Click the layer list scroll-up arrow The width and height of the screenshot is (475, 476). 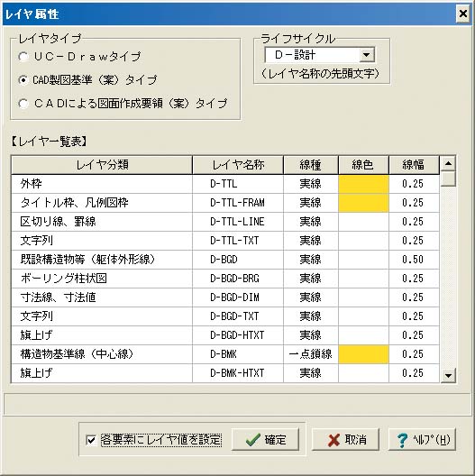tap(448, 164)
